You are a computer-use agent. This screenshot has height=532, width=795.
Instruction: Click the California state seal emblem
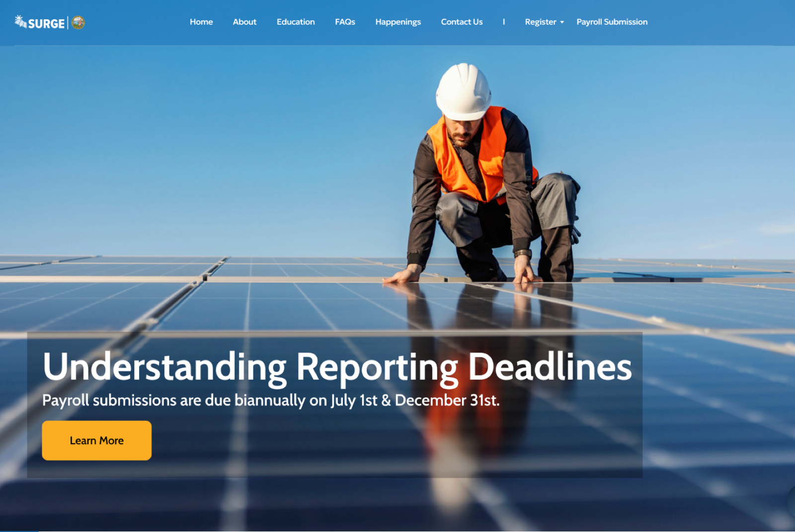pyautogui.click(x=78, y=22)
